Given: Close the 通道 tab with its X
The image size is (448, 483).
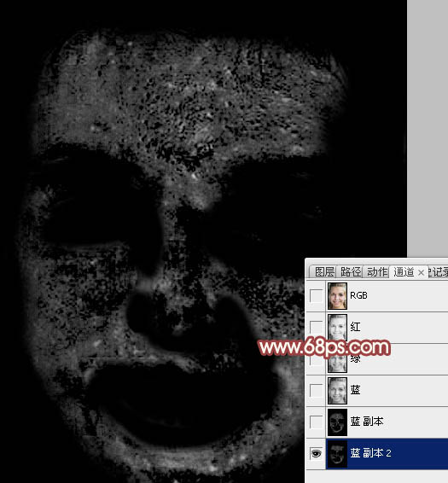Looking at the screenshot, I should tap(421, 272).
